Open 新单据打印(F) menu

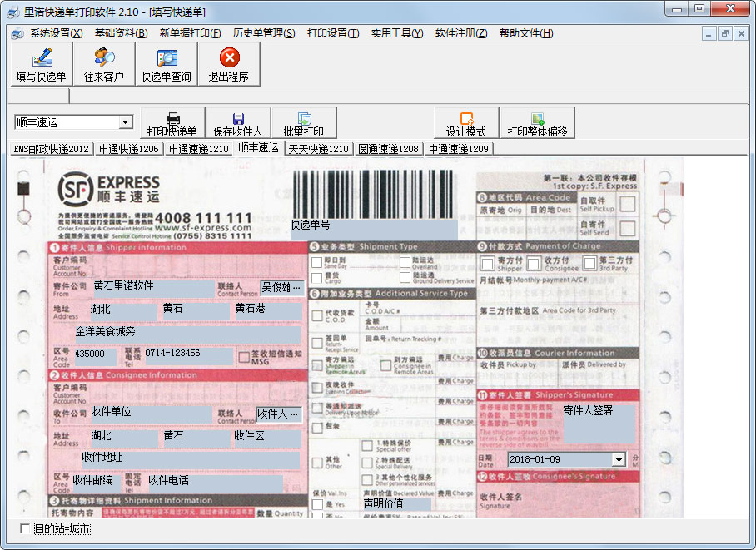pyautogui.click(x=190, y=33)
